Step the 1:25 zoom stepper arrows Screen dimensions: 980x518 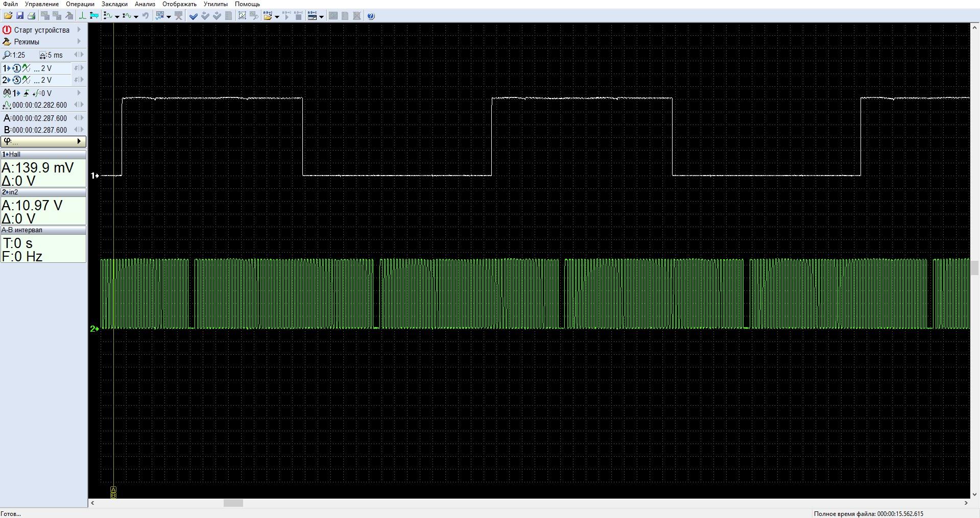pyautogui.click(x=79, y=55)
